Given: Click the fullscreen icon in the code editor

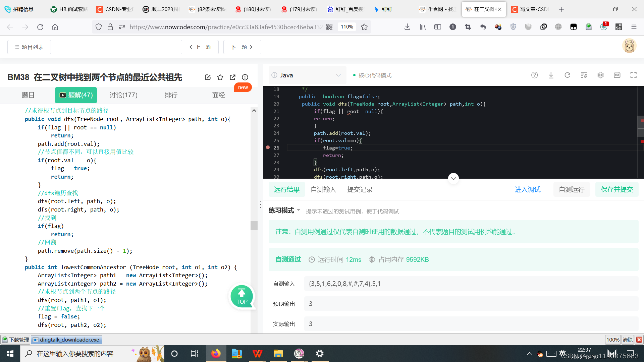Looking at the screenshot, I should (x=633, y=75).
